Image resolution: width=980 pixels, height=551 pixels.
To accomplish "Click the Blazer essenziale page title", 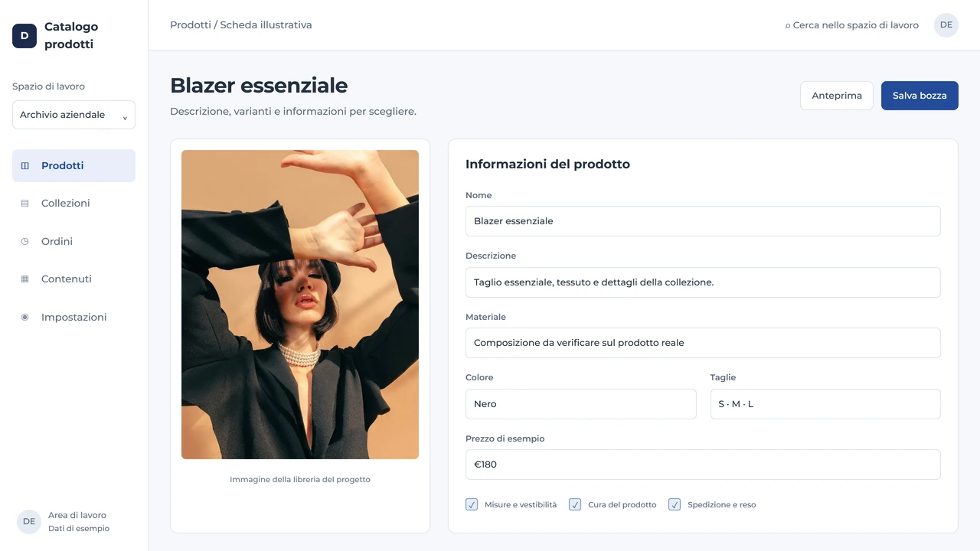I will 259,85.
